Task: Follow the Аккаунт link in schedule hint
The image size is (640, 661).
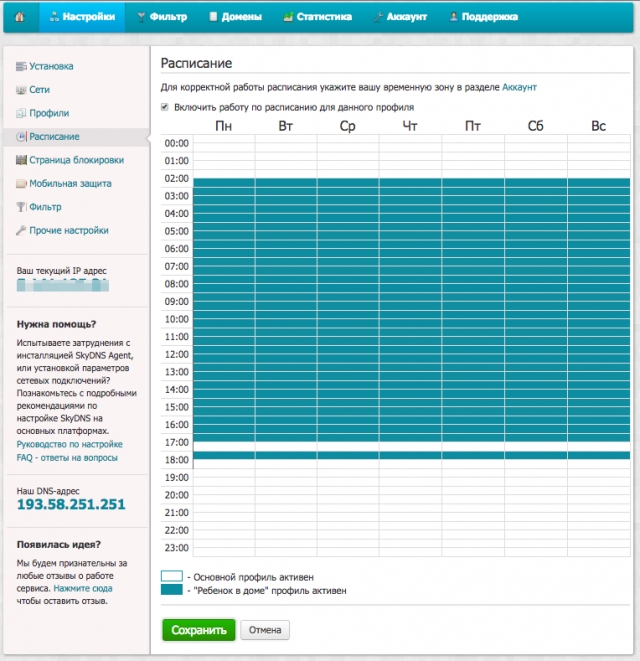Action: tap(519, 87)
